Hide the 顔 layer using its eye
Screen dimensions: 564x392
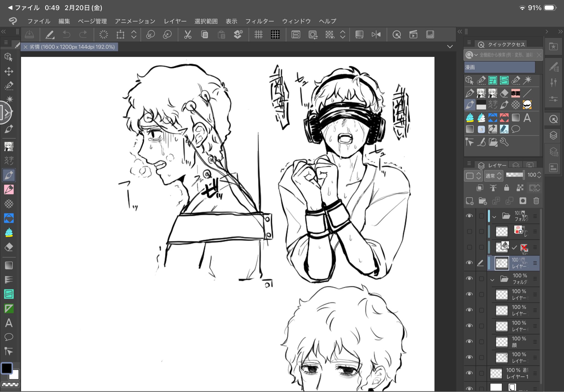coord(469,341)
